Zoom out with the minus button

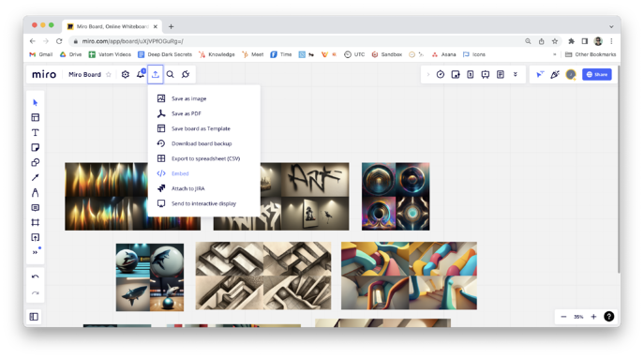click(563, 317)
